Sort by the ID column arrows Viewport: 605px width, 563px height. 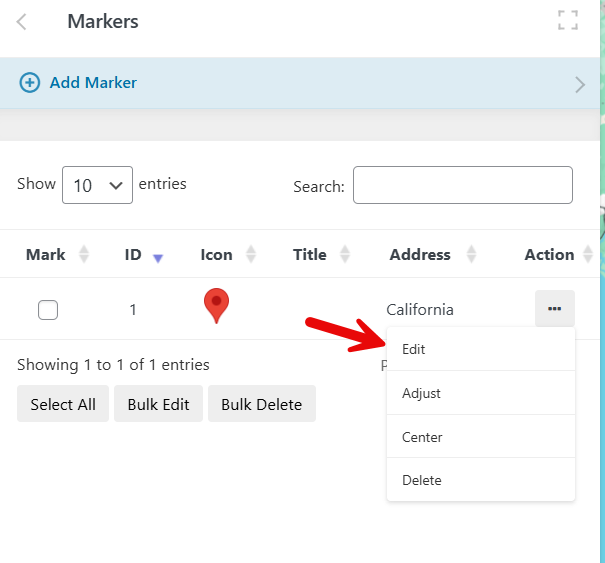pyautogui.click(x=157, y=256)
